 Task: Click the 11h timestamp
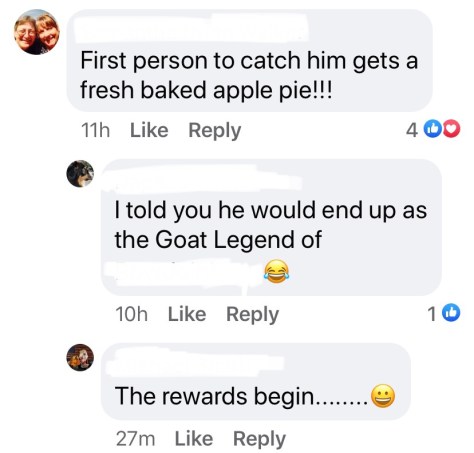95,130
